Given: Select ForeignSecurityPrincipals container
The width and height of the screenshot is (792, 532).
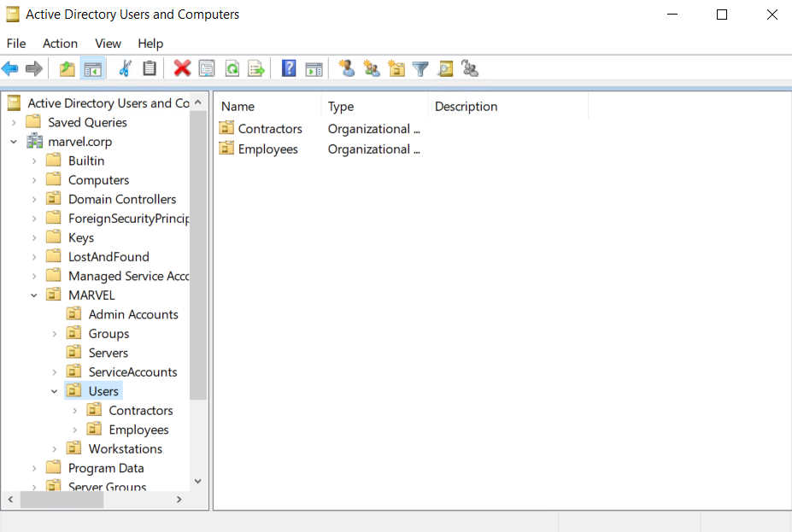Looking at the screenshot, I should (x=129, y=219).
